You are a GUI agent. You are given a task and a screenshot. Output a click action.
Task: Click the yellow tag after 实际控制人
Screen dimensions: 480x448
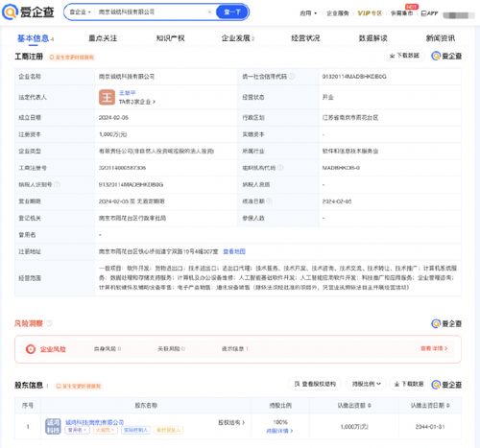pyautogui.click(x=168, y=430)
